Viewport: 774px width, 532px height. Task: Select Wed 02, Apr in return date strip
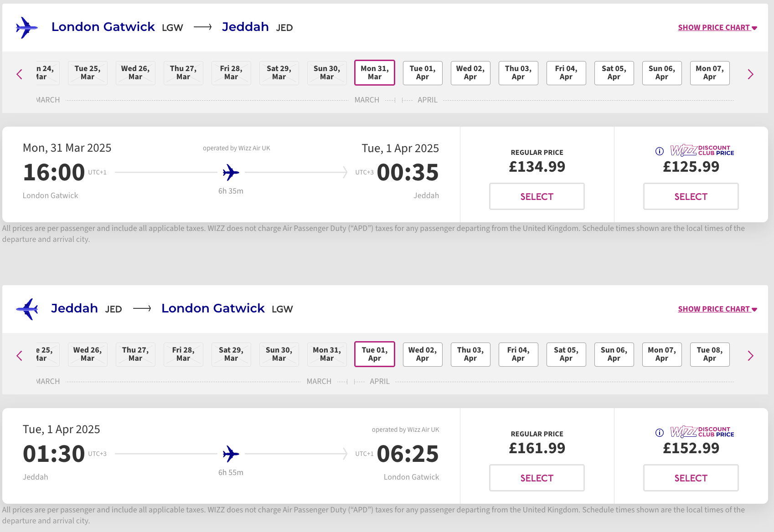(x=423, y=354)
